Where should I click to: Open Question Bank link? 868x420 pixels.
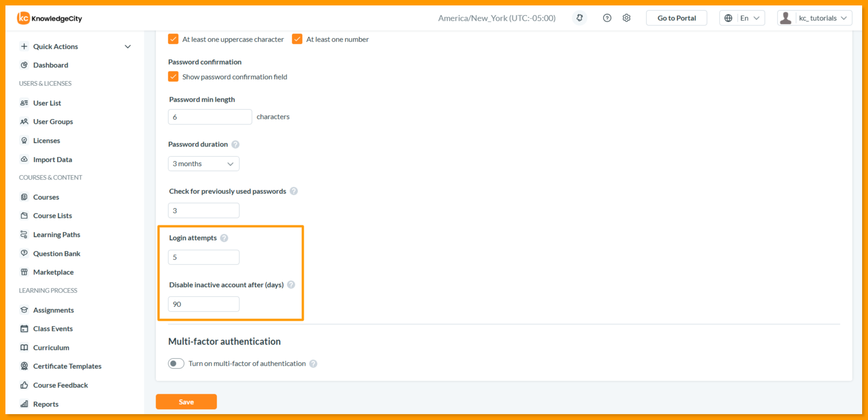point(57,254)
